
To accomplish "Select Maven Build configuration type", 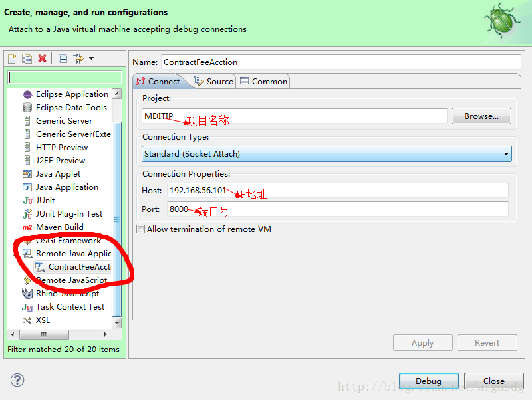I will [60, 227].
